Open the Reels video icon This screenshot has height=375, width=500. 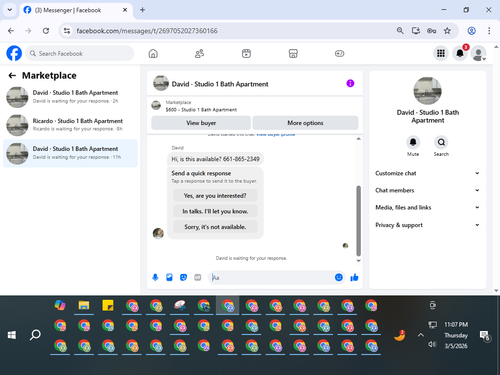click(246, 53)
